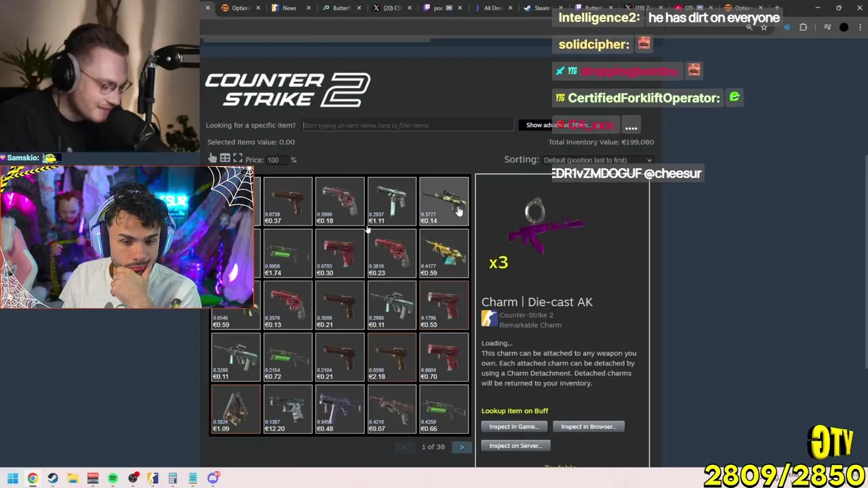Open File Explorer from the taskbar

(73, 479)
